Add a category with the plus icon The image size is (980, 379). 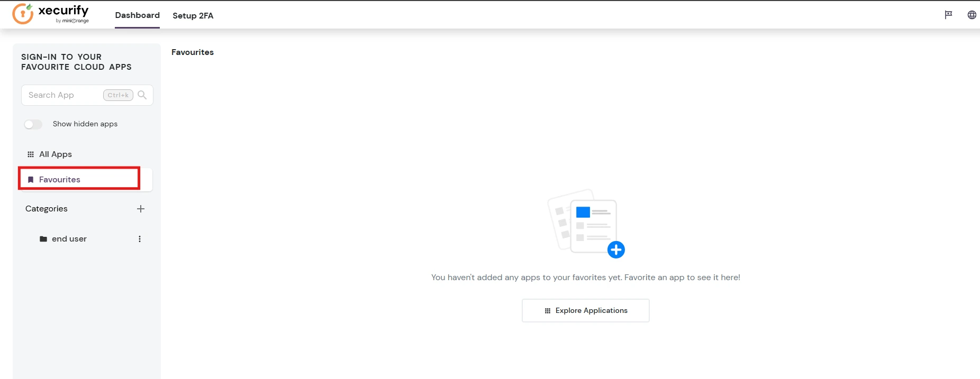click(x=141, y=209)
